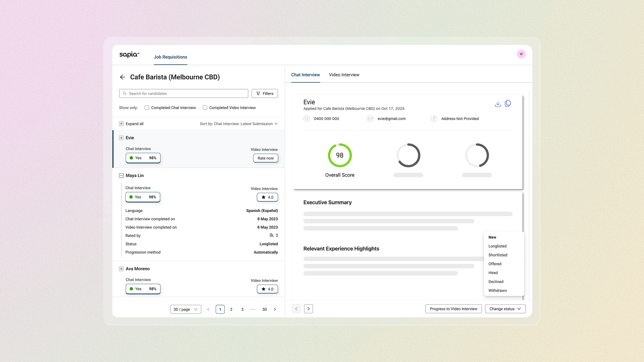Select Shortlisted from status menu
Viewport: 644px width, 362px height.
pyautogui.click(x=498, y=255)
